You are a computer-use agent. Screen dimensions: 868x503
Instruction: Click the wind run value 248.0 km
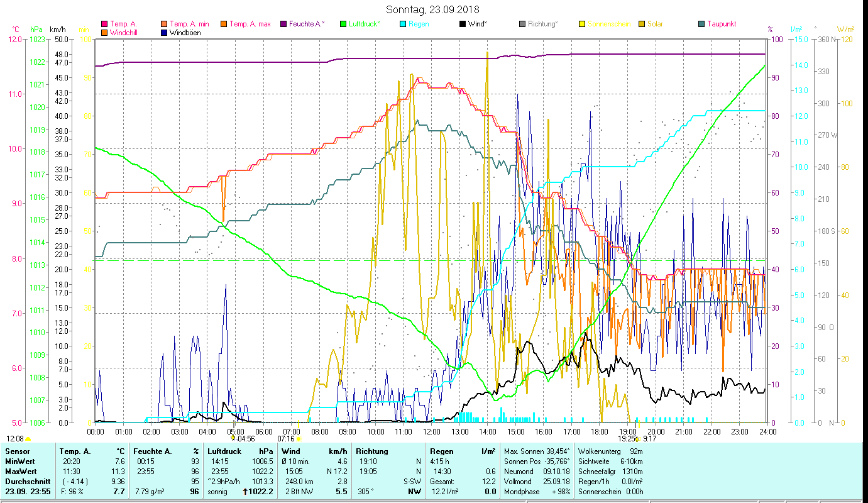pyautogui.click(x=298, y=482)
